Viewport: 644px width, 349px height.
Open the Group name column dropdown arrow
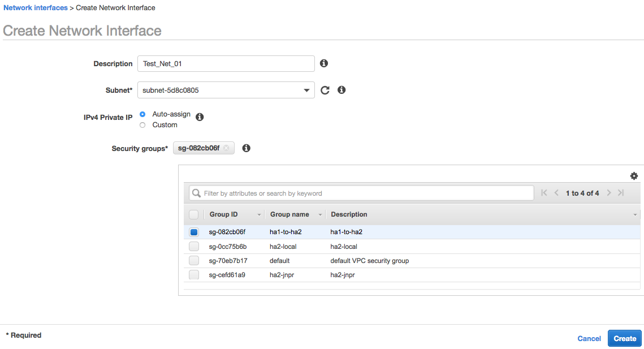tap(320, 215)
